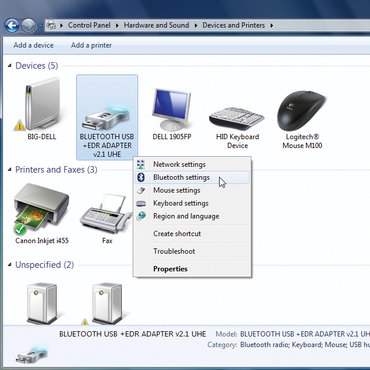The width and height of the screenshot is (370, 370).
Task: Click the Unspecified (2) group heading
Action: (x=45, y=265)
